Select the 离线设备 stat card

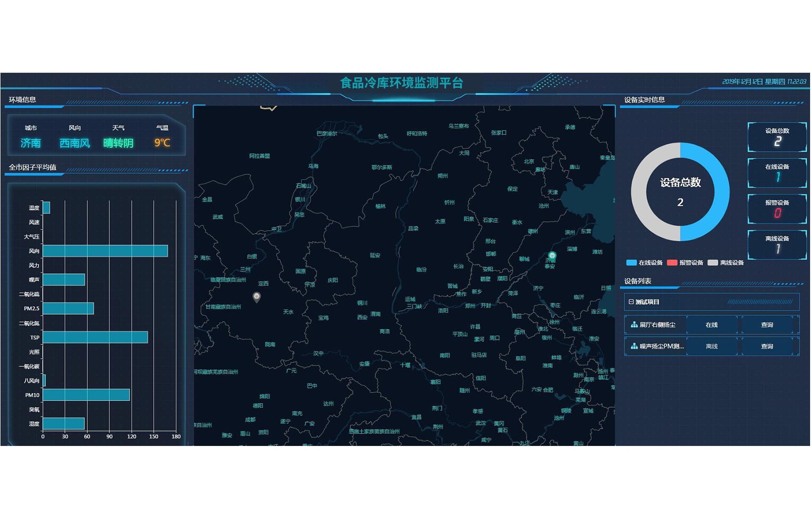[777, 245]
